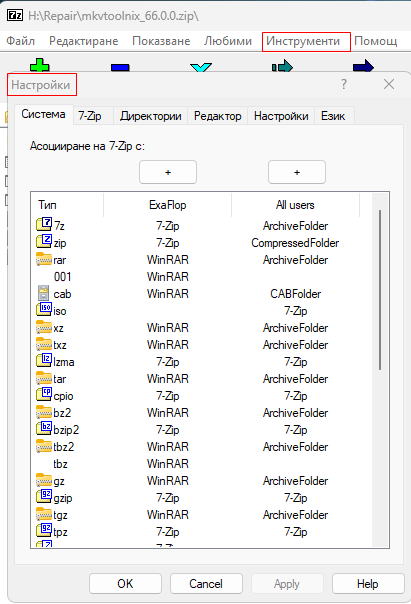411x604 pixels.
Task: Switch to the Език tab
Action: coord(333,116)
